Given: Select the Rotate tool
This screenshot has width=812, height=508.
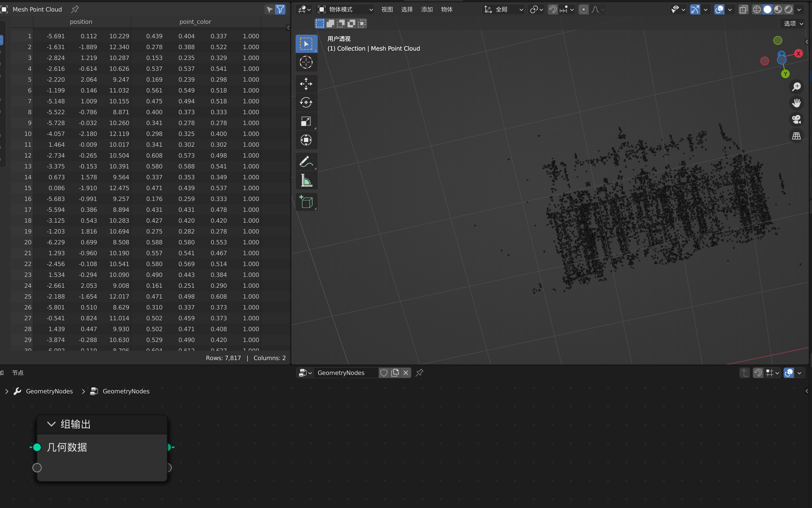Looking at the screenshot, I should coord(306,103).
